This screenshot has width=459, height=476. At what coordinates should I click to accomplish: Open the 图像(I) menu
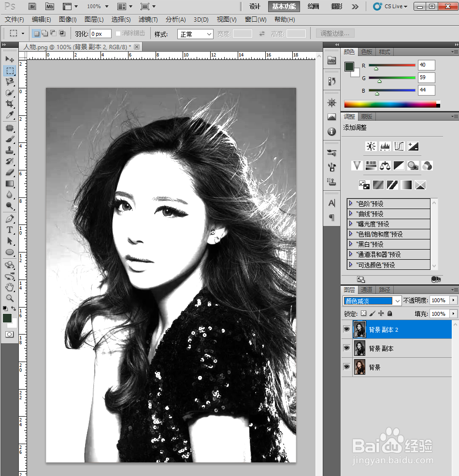[68, 20]
